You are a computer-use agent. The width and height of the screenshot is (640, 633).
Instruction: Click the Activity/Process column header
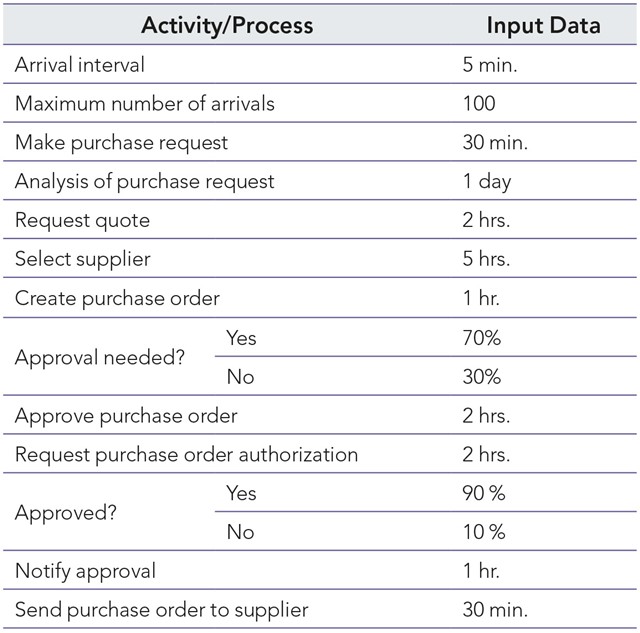coord(227,25)
